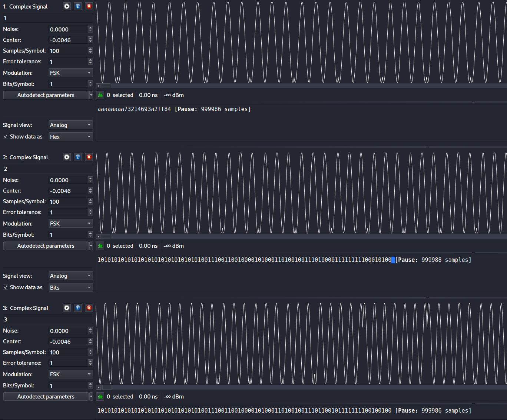Open the Signal view Analog dropdown for signal 2
Viewport: 507px width, 420px height.
point(70,276)
